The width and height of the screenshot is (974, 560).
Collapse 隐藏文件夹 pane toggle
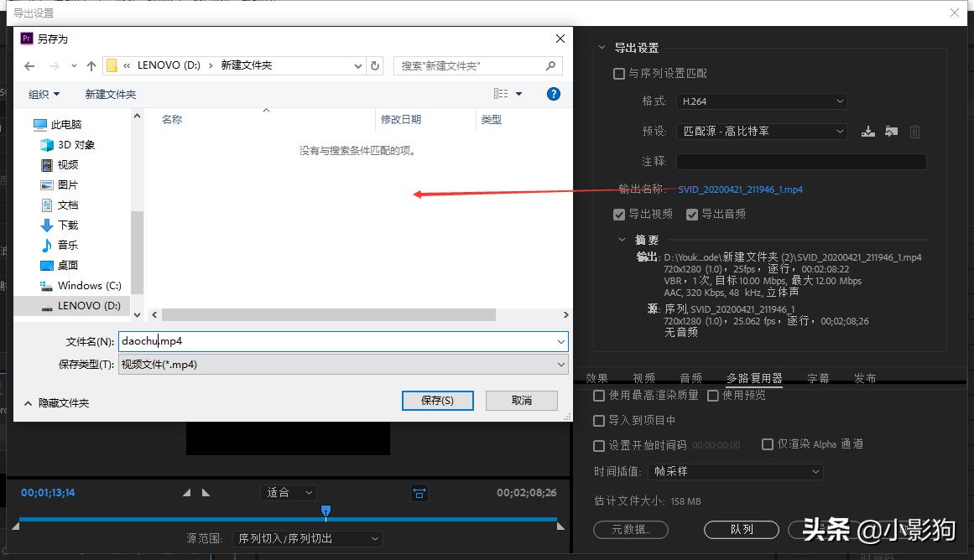[x=57, y=403]
